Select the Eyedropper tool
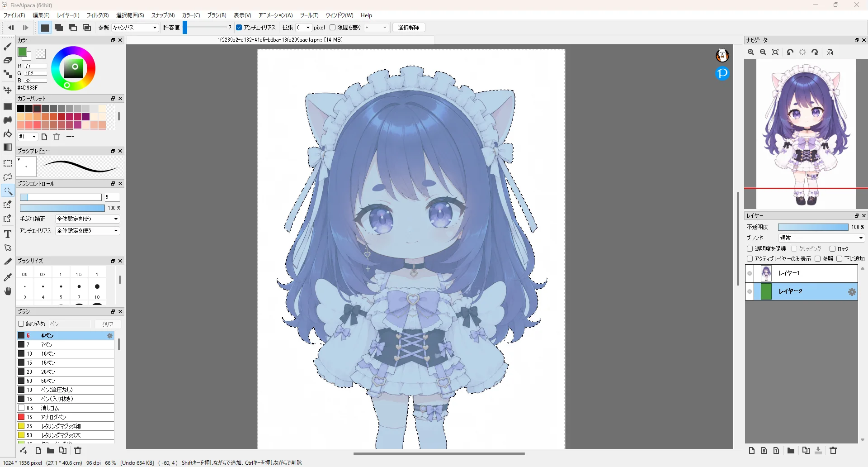The image size is (868, 467). pyautogui.click(x=8, y=277)
